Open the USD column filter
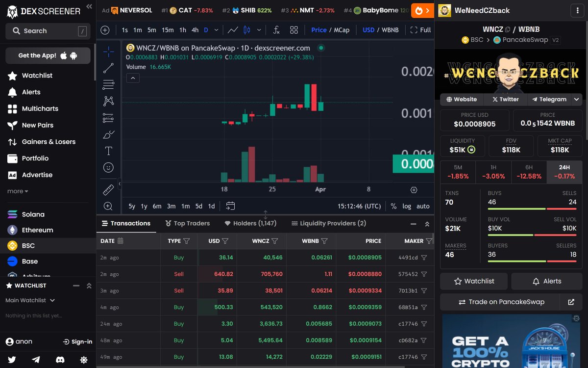The height and width of the screenshot is (368, 588). (225, 241)
